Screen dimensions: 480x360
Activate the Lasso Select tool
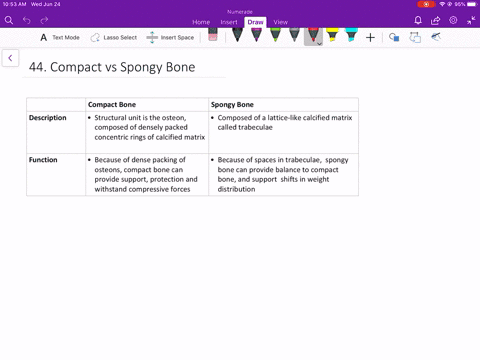114,37
